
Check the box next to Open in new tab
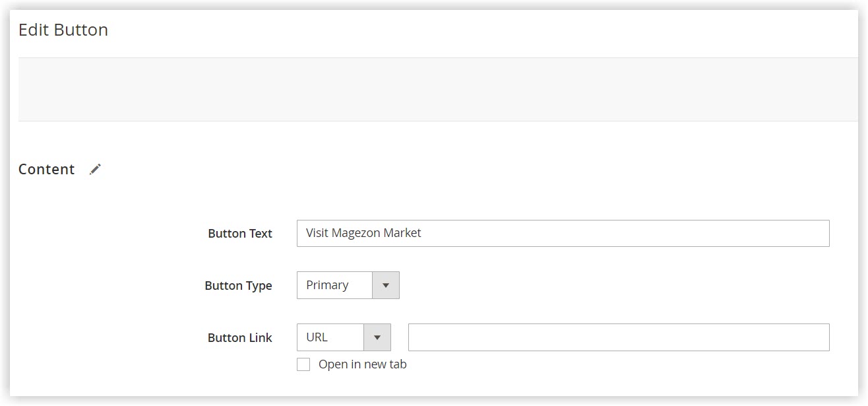[303, 364]
